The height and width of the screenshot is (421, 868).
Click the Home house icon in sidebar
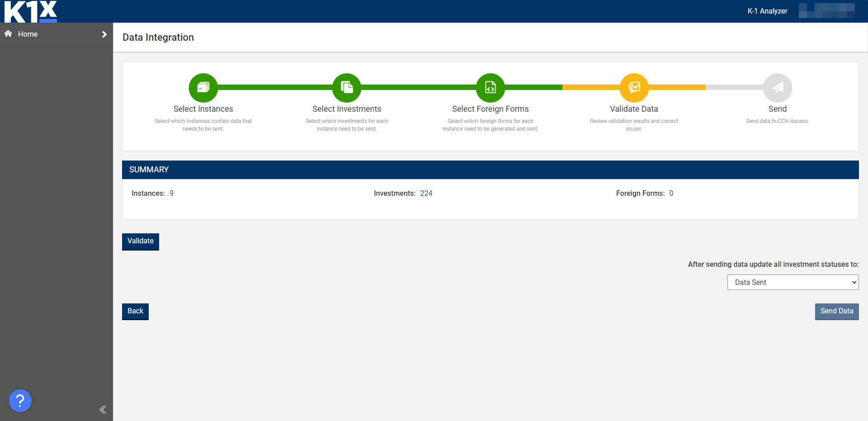pyautogui.click(x=8, y=34)
